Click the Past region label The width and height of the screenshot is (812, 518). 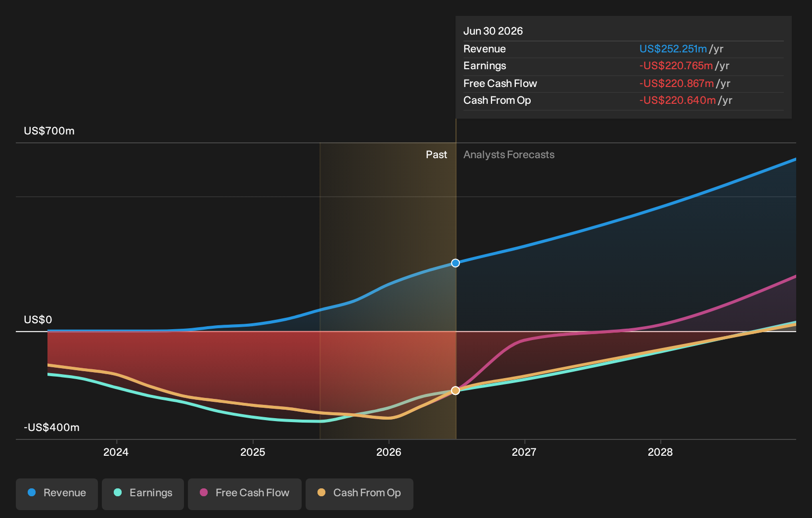click(x=437, y=155)
